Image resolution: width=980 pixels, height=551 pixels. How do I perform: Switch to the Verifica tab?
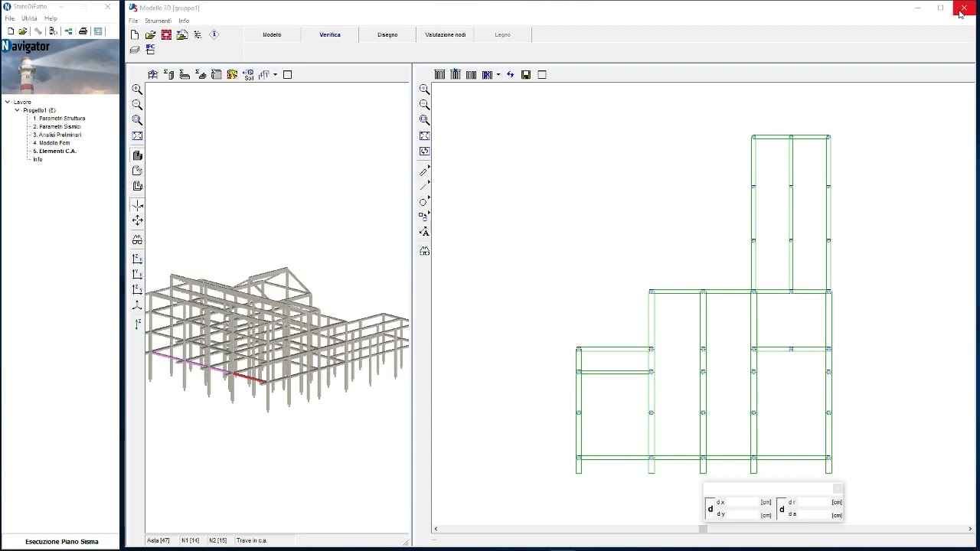(x=330, y=34)
